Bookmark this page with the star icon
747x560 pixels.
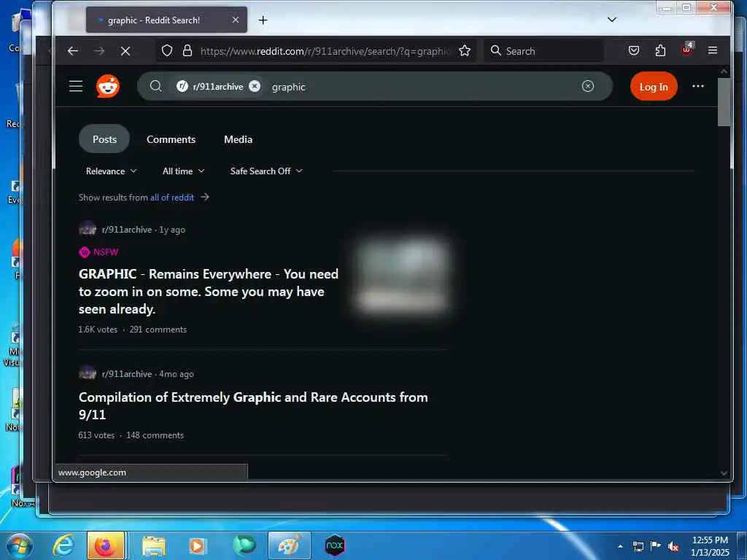click(x=465, y=50)
